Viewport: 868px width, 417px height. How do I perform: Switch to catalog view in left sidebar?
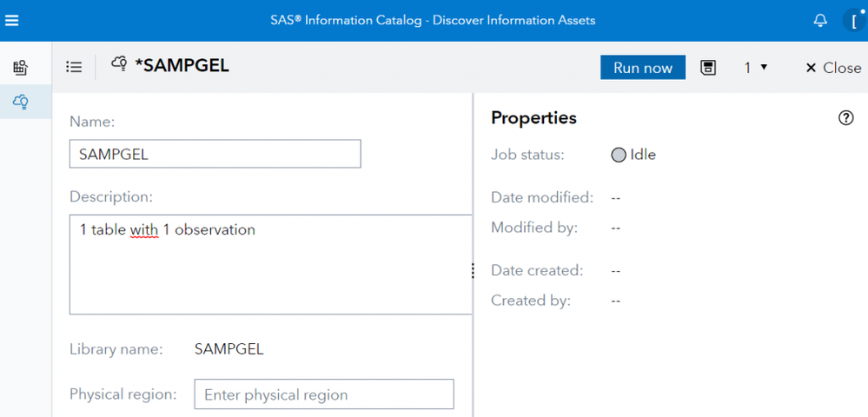pos(20,67)
